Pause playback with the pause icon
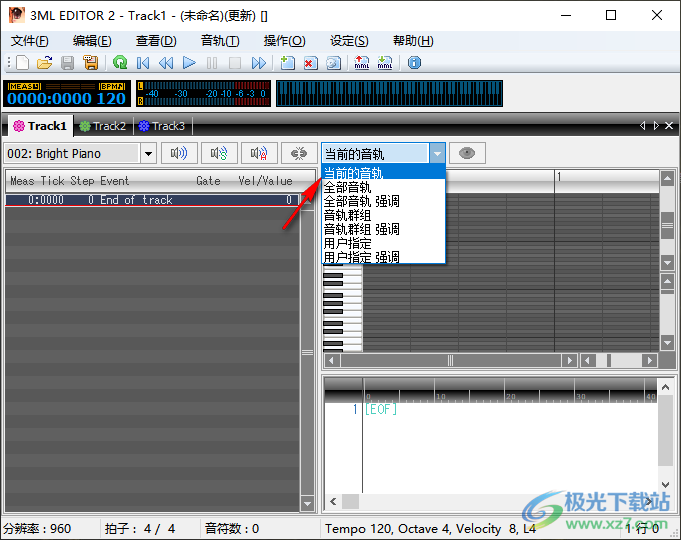Screen dimensions: 681x540 point(212,63)
